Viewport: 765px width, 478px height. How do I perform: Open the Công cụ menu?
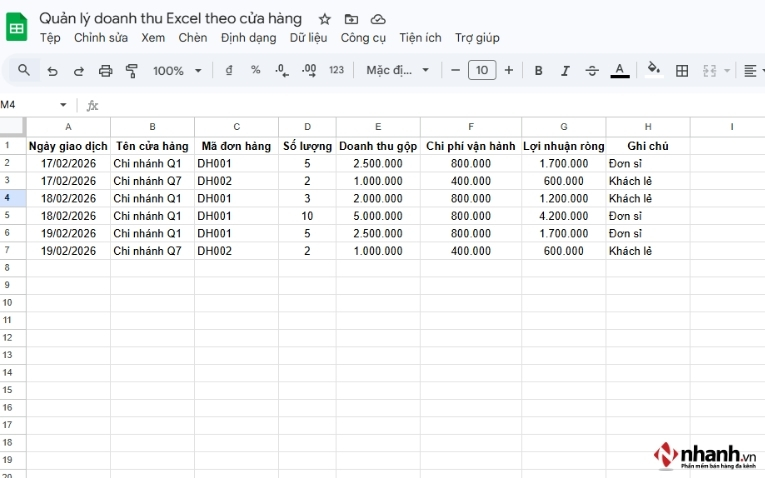(363, 38)
